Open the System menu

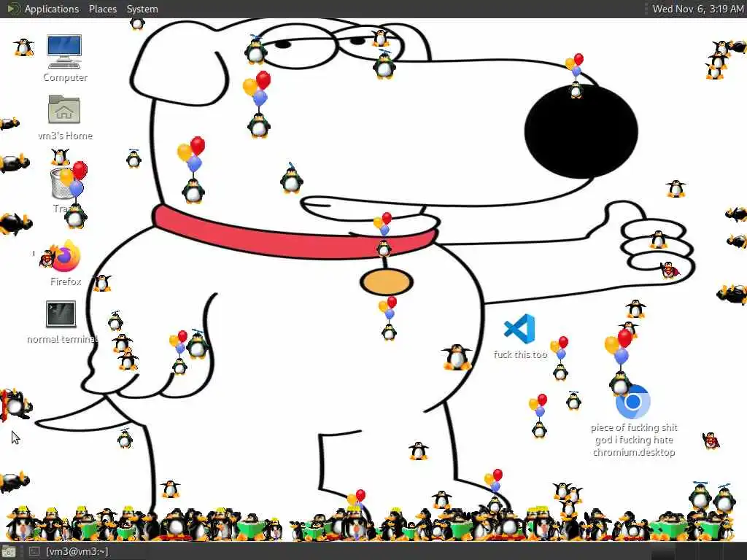point(142,9)
